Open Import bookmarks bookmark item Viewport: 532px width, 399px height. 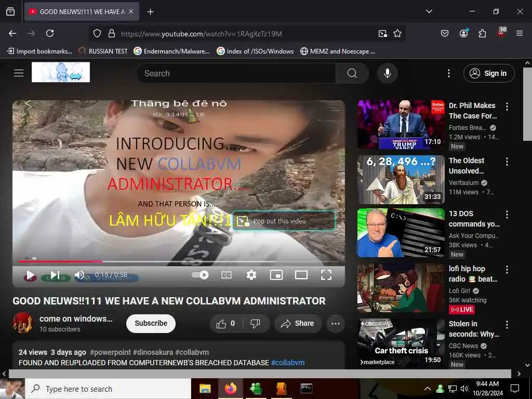(39, 51)
